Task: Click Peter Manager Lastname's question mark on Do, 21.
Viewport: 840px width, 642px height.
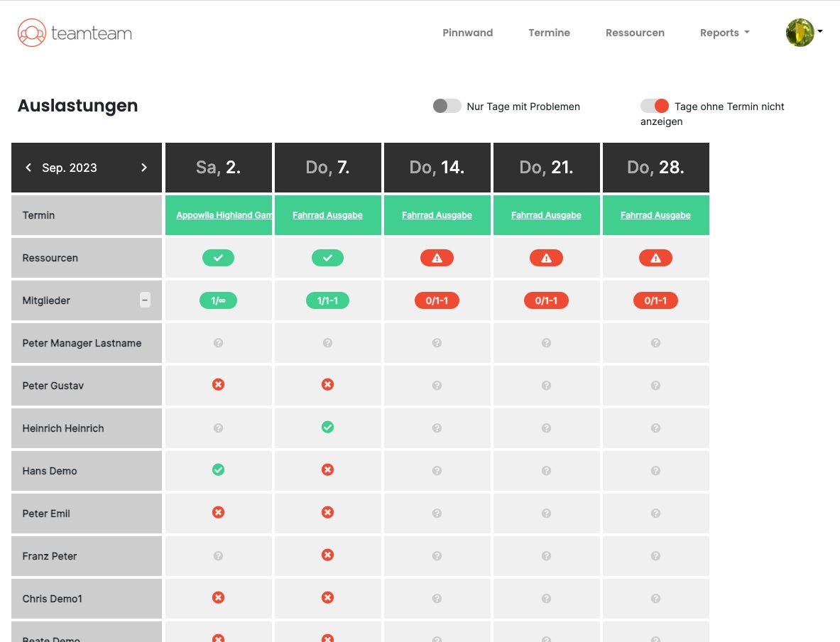Action: (x=546, y=342)
